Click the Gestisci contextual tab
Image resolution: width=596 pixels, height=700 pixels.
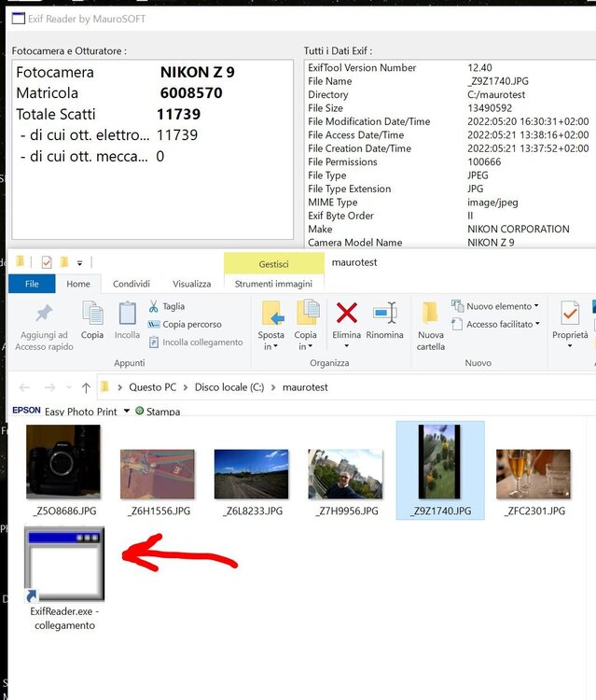pos(273,264)
